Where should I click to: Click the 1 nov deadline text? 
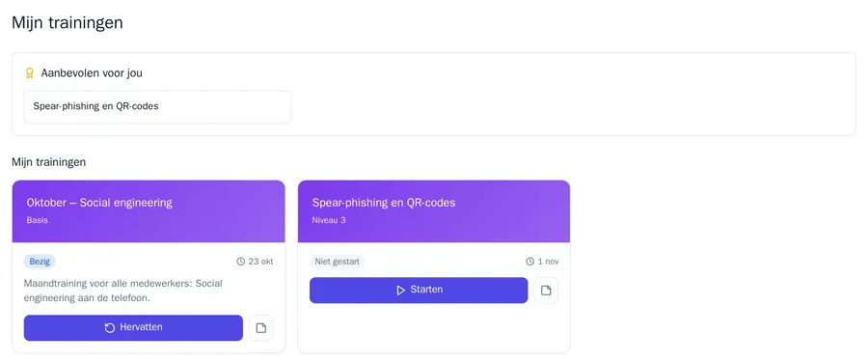548,261
